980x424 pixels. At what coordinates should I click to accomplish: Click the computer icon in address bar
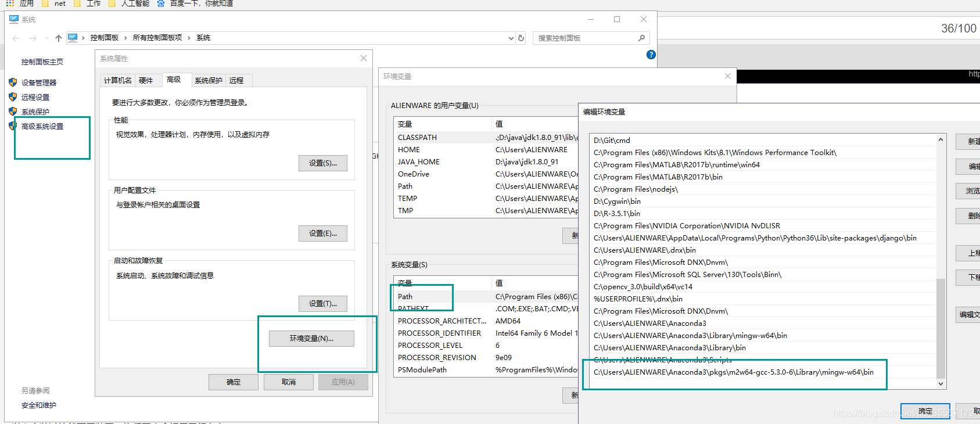click(x=73, y=38)
